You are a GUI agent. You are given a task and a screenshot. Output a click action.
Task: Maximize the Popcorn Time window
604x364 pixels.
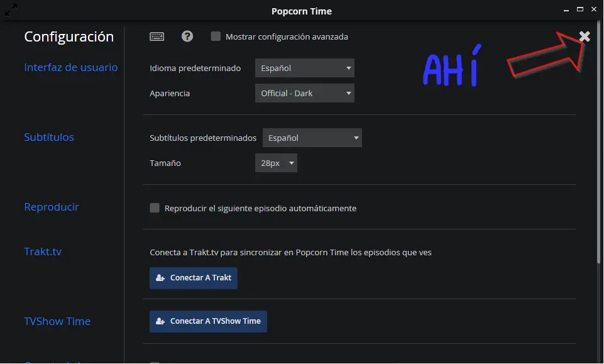pos(580,9)
